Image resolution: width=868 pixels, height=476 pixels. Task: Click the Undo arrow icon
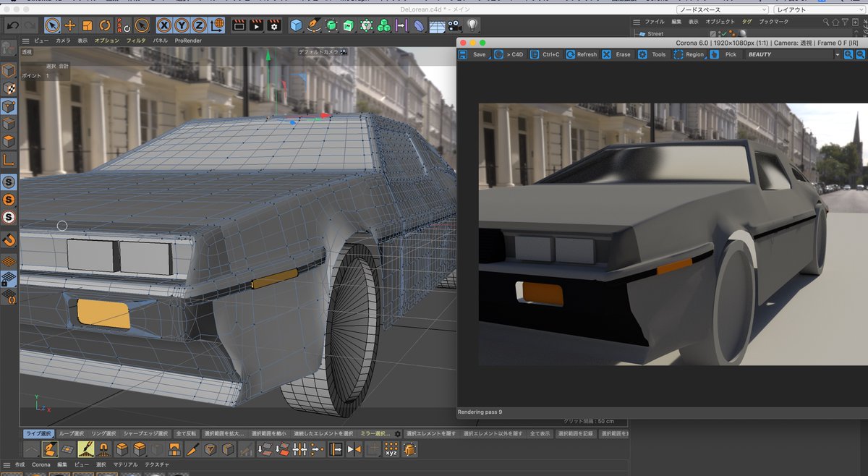click(x=12, y=25)
